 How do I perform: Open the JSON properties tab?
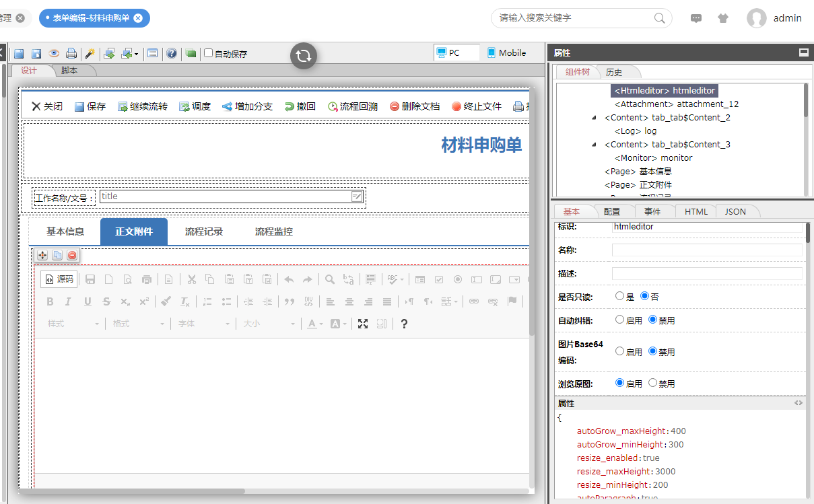tap(735, 211)
